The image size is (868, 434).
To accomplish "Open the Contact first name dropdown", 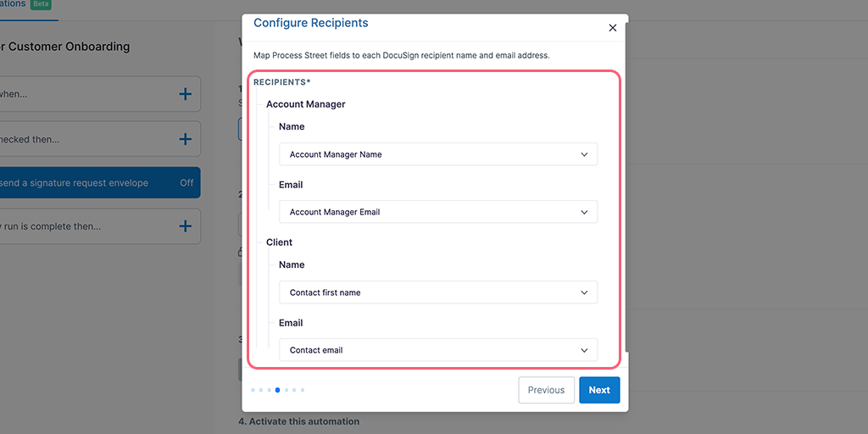I will [438, 292].
